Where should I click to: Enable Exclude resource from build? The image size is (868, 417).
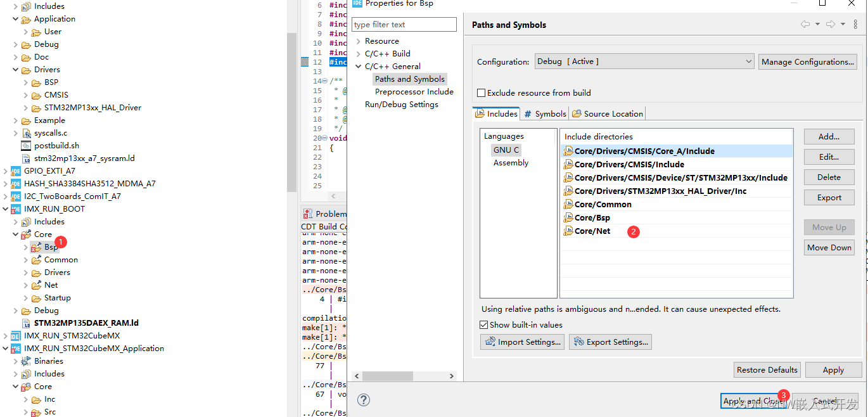(x=480, y=92)
